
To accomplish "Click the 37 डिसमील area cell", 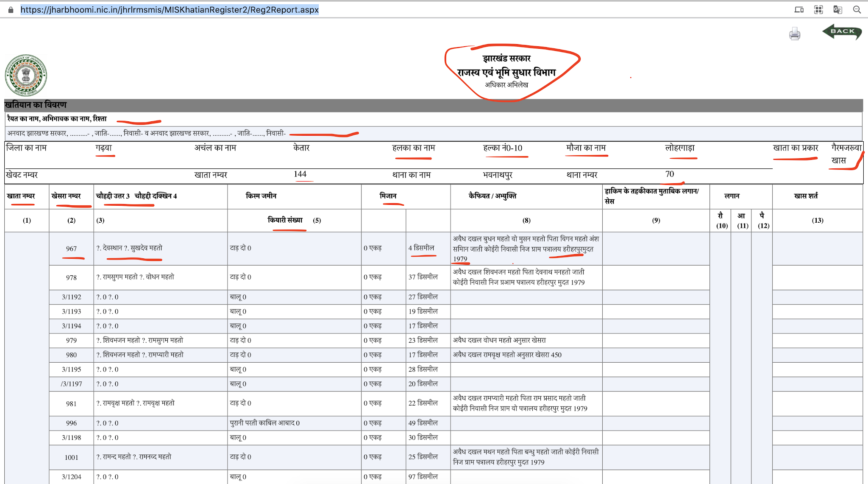I will click(x=423, y=277).
